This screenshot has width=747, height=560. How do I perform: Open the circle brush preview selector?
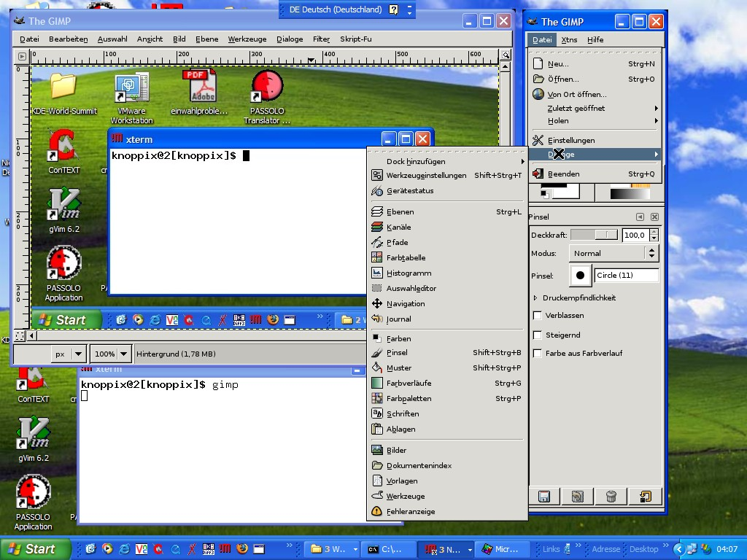[581, 276]
